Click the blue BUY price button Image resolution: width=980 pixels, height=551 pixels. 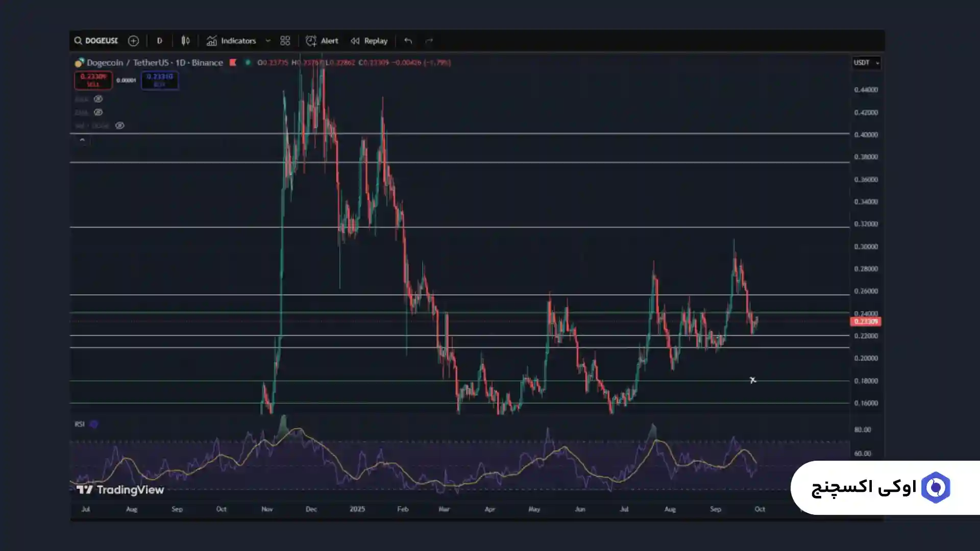coord(160,80)
